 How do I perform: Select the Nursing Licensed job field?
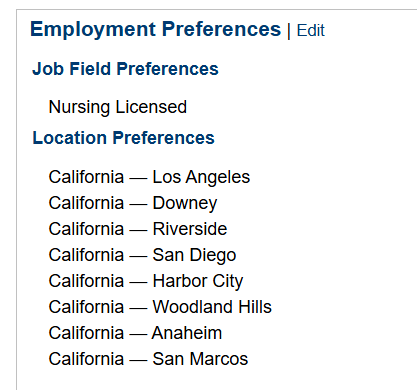click(118, 107)
